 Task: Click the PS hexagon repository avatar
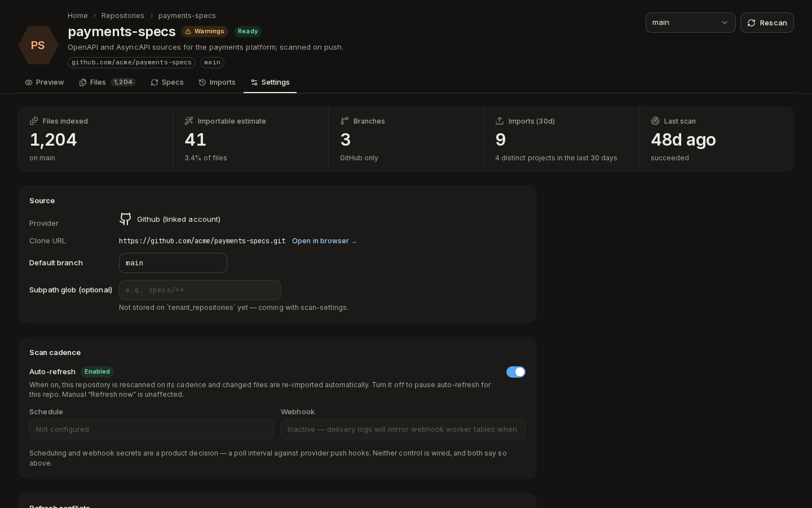pyautogui.click(x=38, y=45)
